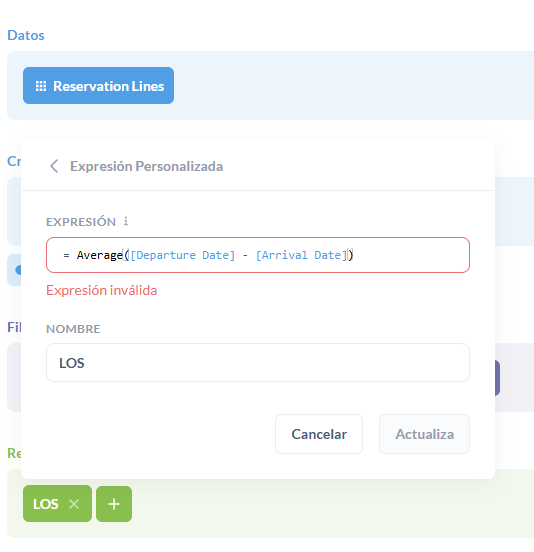
Task: Focus the expression formula input field
Action: pos(258,255)
